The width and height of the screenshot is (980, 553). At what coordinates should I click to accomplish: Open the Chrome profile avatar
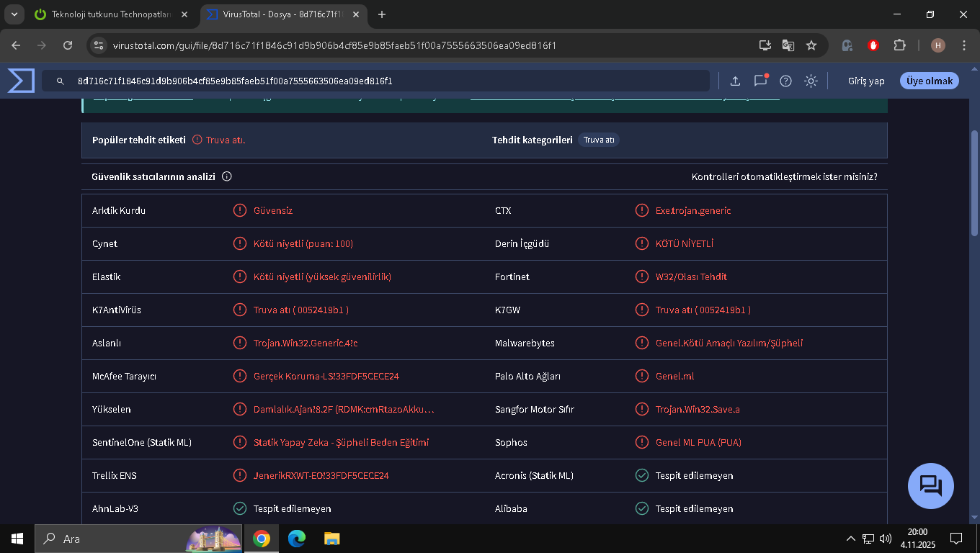[x=938, y=45]
